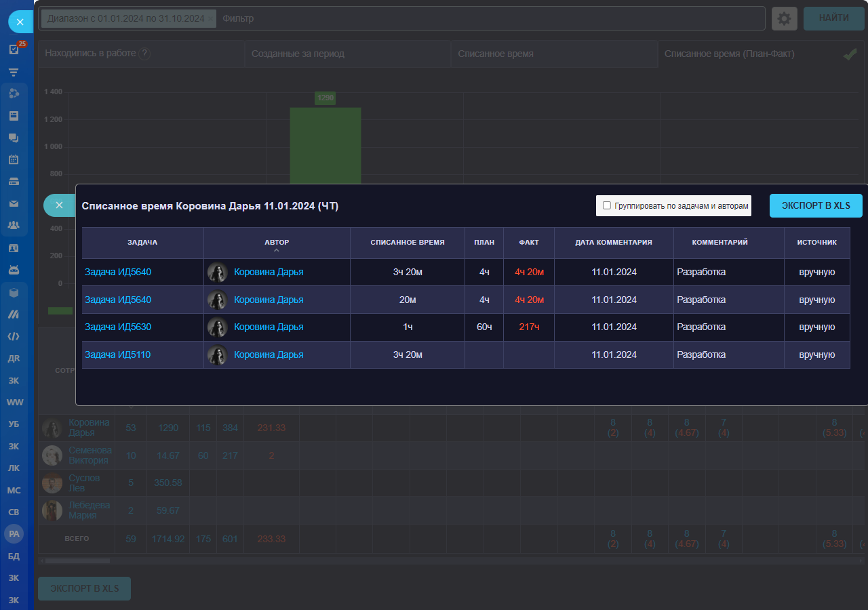Viewport: 868px width, 610px height.
Task: Open Tasks icon with 25 badge
Action: (14, 49)
